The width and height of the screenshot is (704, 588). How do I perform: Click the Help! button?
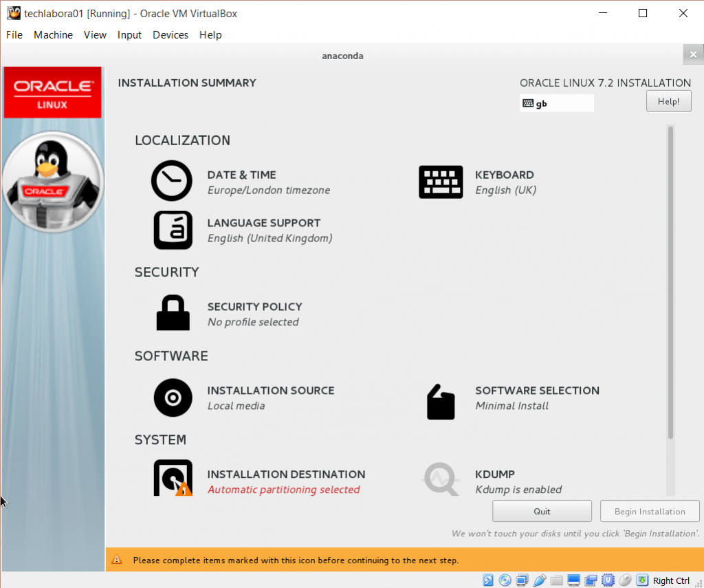click(x=668, y=101)
